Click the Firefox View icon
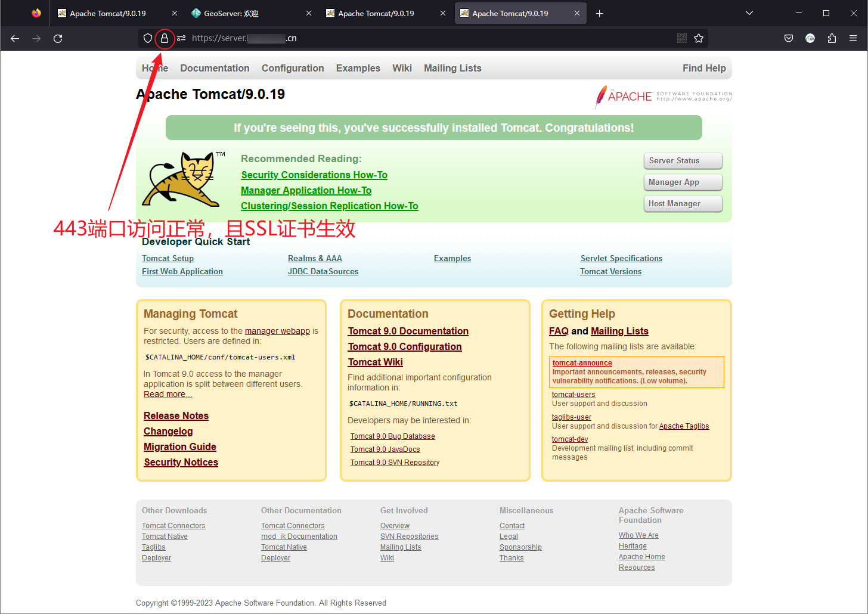This screenshot has height=614, width=868. point(36,13)
